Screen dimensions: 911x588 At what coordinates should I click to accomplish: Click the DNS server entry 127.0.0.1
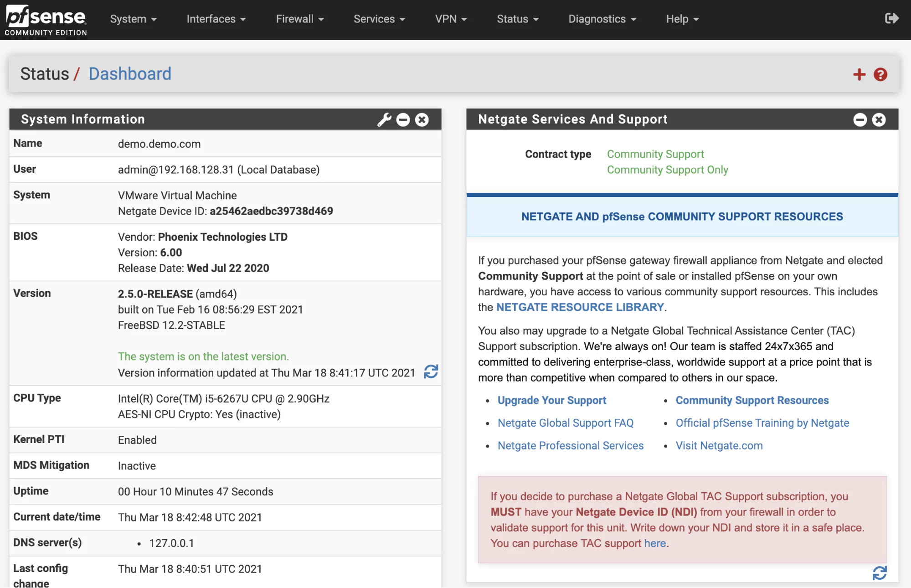172,543
